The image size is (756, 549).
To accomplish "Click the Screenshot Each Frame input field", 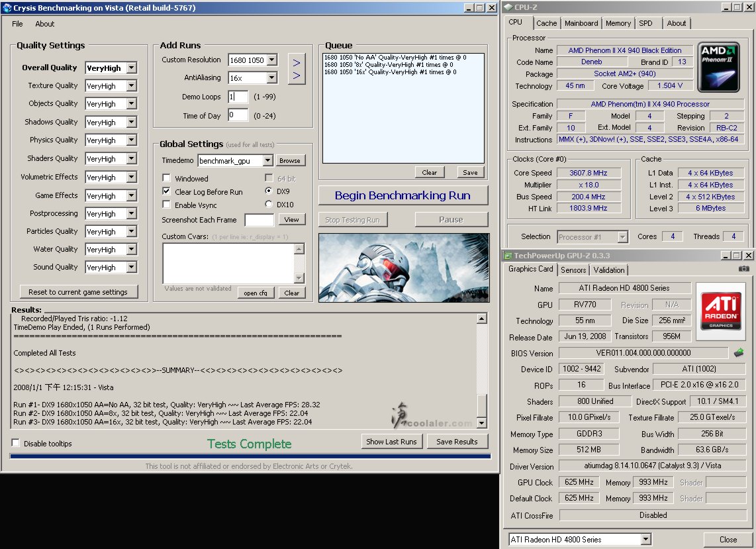I will tap(260, 220).
